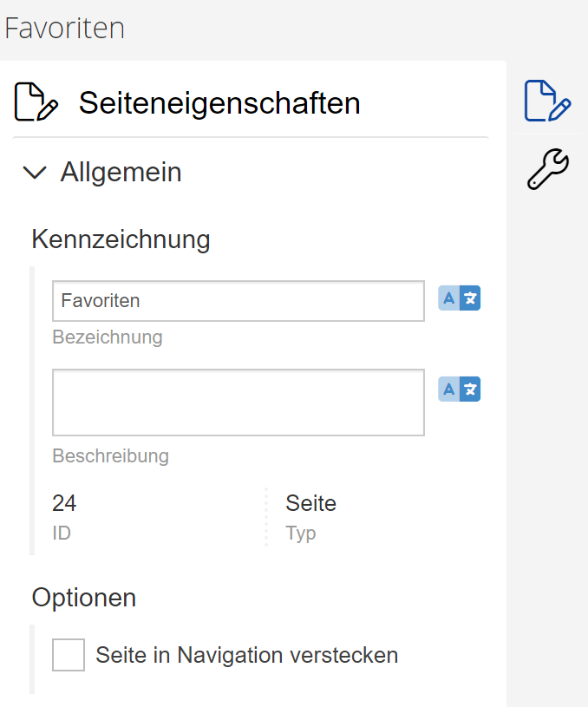This screenshot has height=707, width=588.
Task: Click the Typ value Seite
Action: point(310,503)
